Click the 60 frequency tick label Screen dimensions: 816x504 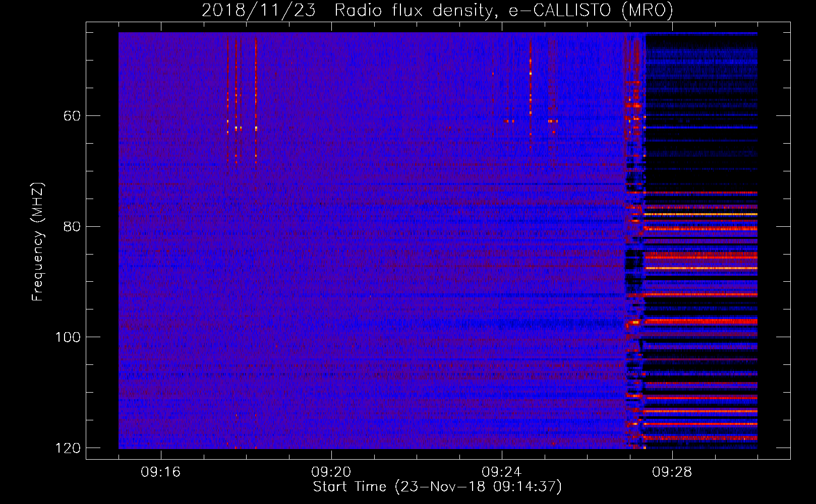pos(72,116)
